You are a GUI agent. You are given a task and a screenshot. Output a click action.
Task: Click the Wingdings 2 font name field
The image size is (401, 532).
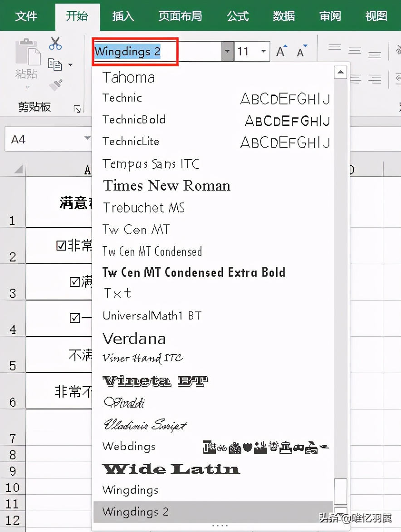(x=157, y=52)
